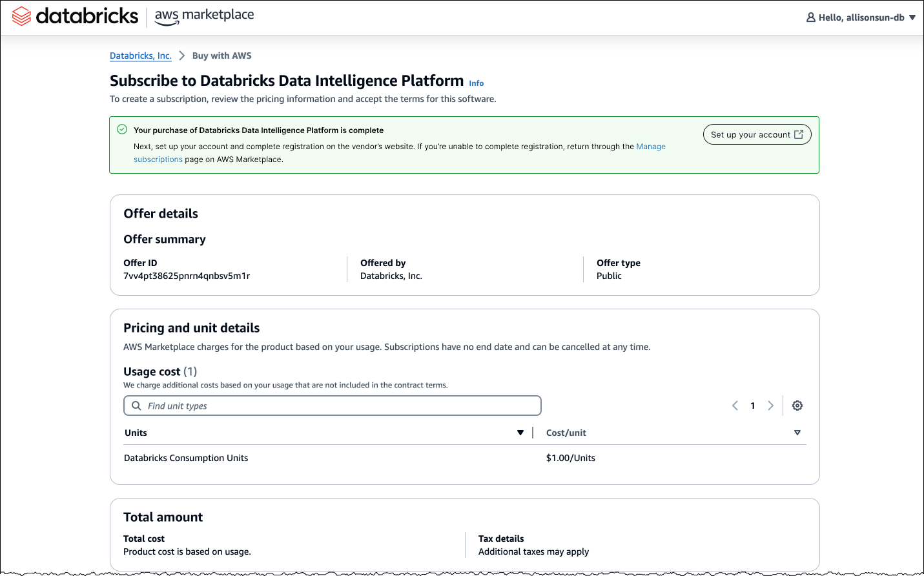924x576 pixels.
Task: Click the Units column header
Action: point(136,433)
